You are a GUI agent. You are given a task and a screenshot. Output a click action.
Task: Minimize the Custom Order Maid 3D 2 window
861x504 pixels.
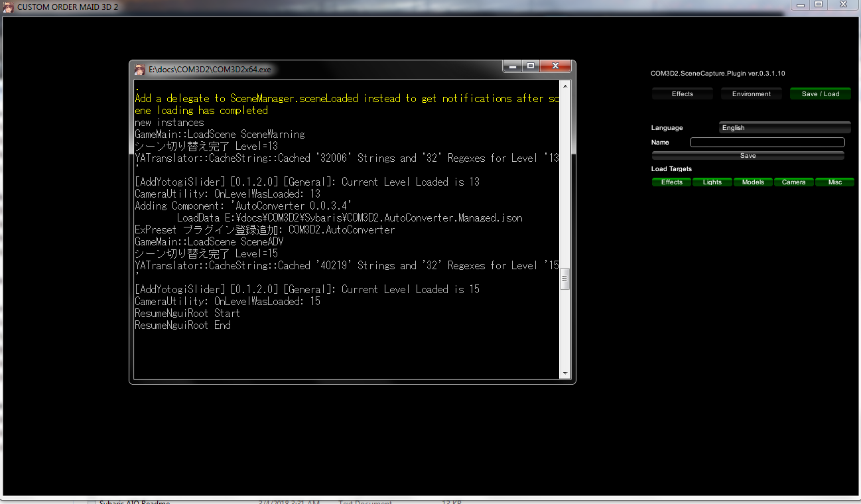(801, 4)
